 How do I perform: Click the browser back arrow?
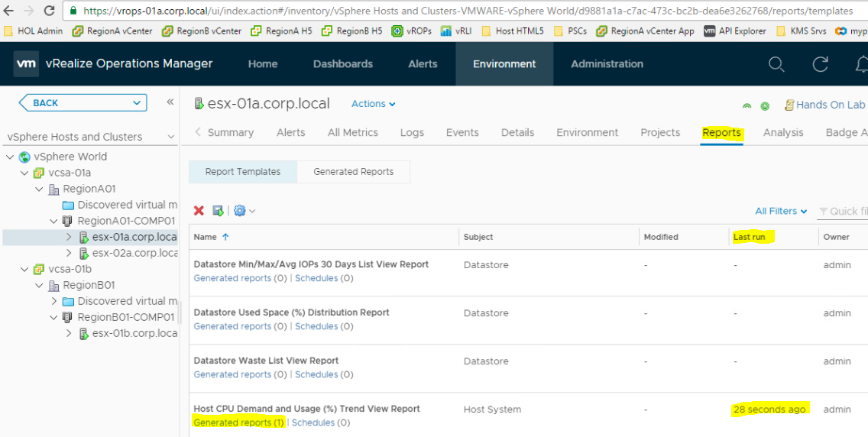click(x=8, y=11)
